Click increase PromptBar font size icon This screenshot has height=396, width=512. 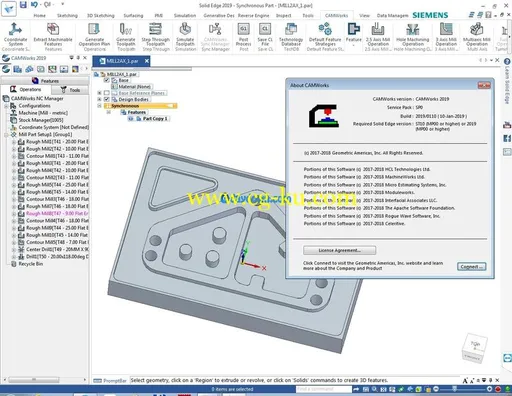465,380
